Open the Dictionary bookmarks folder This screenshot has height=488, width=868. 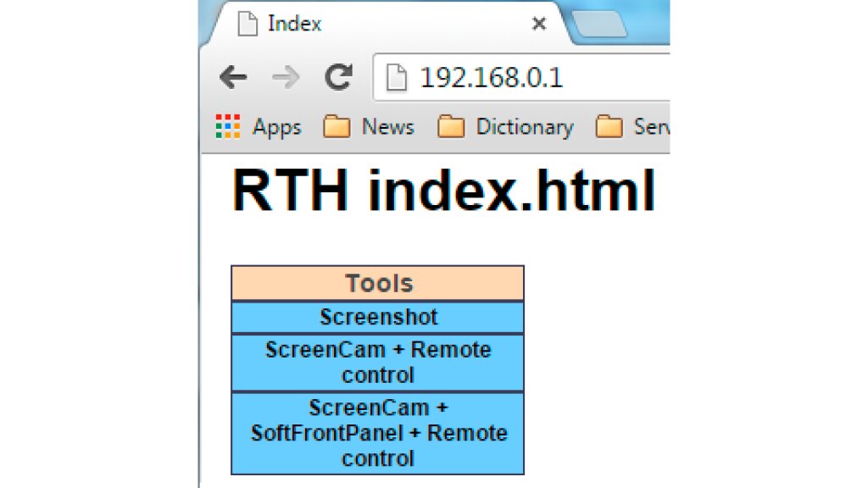505,127
